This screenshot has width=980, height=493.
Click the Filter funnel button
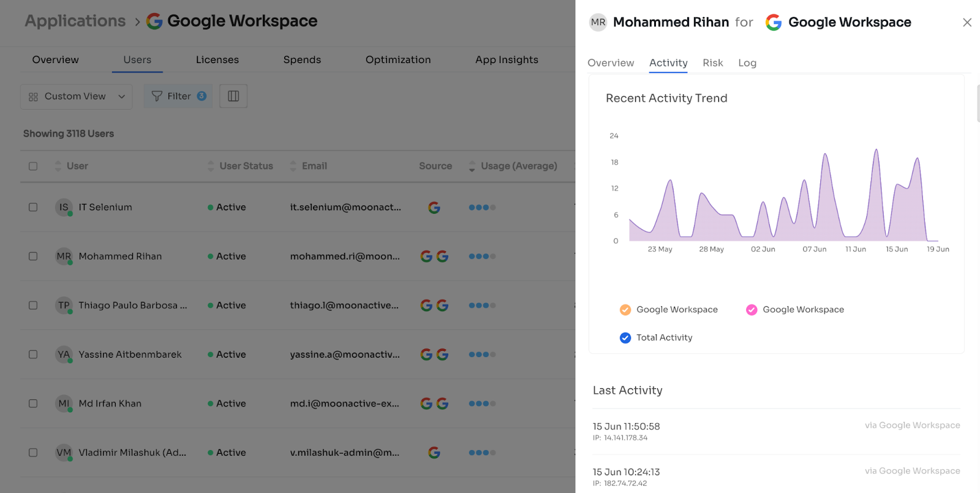[178, 96]
